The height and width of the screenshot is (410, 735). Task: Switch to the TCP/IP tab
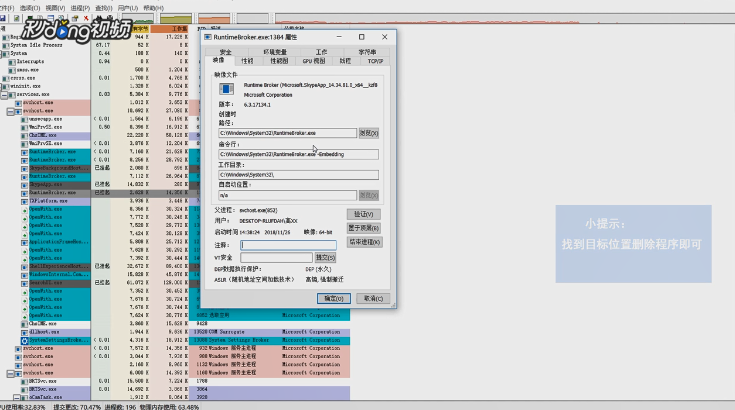[x=375, y=61]
